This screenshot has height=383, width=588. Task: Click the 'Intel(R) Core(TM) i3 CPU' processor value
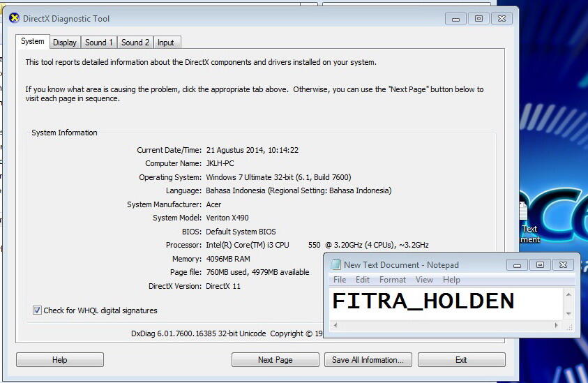(x=248, y=245)
